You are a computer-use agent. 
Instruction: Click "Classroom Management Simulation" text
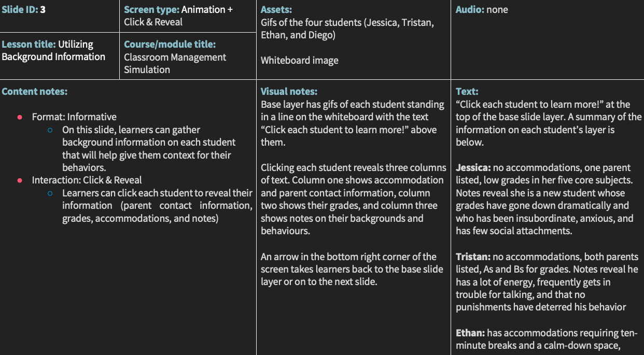click(175, 63)
